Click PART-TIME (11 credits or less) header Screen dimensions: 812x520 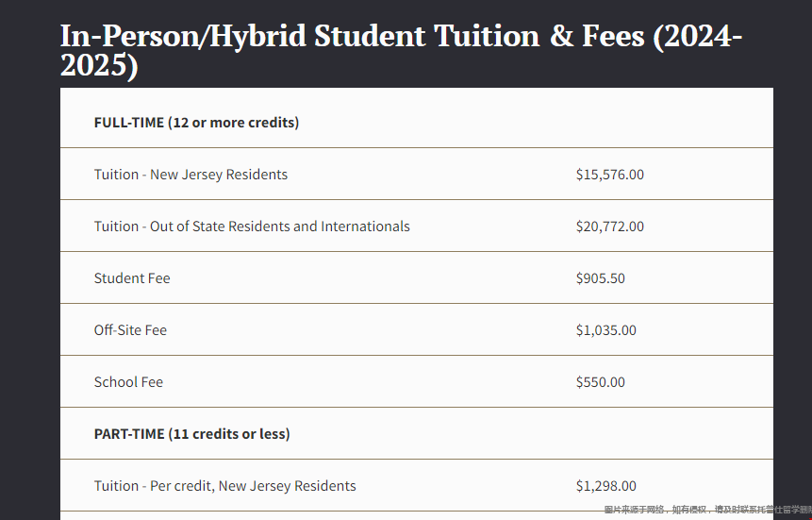point(191,434)
